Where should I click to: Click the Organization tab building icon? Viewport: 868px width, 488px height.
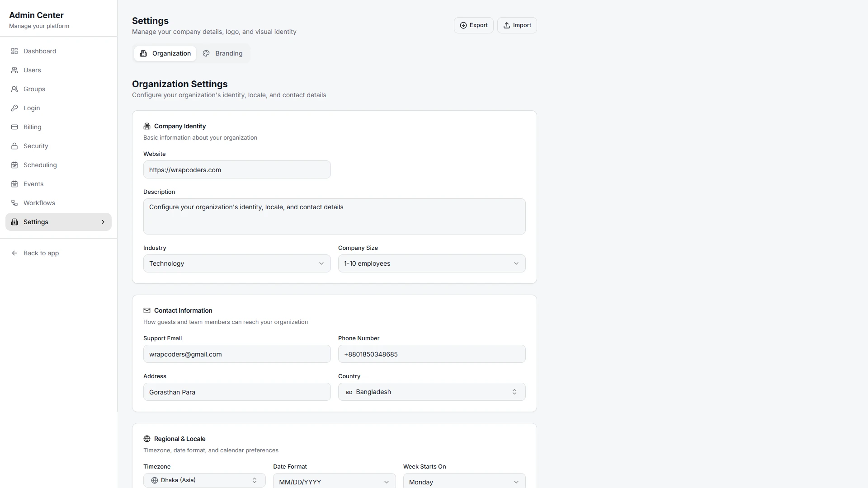pyautogui.click(x=143, y=53)
